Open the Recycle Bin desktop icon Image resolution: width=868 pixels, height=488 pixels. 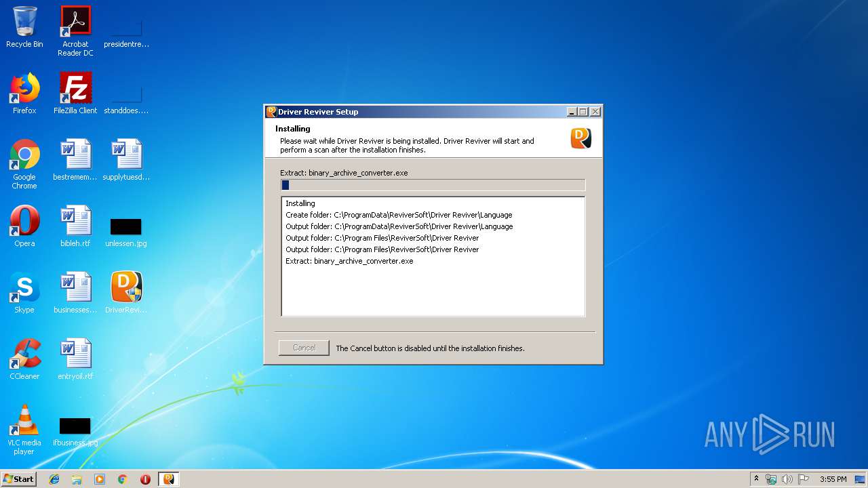click(x=24, y=28)
